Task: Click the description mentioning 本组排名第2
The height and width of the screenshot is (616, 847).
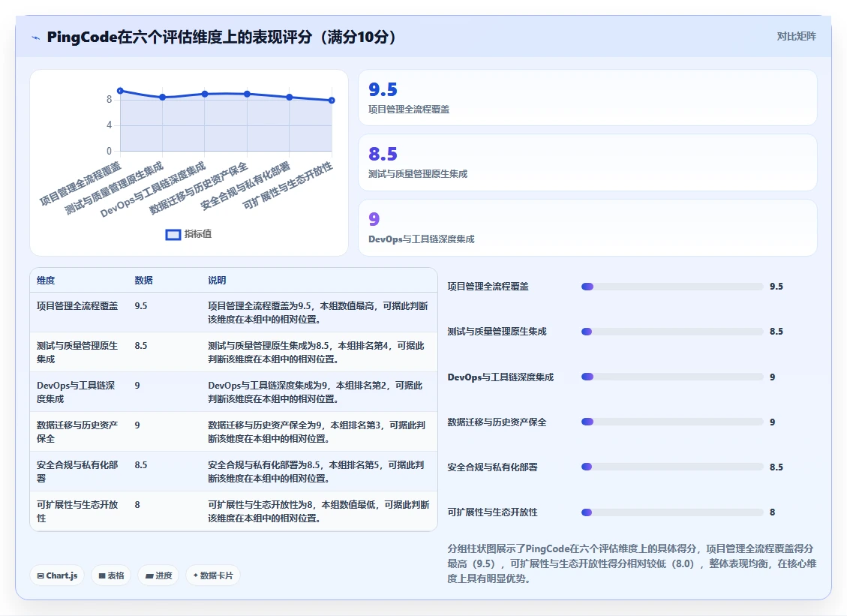Action: [315, 392]
